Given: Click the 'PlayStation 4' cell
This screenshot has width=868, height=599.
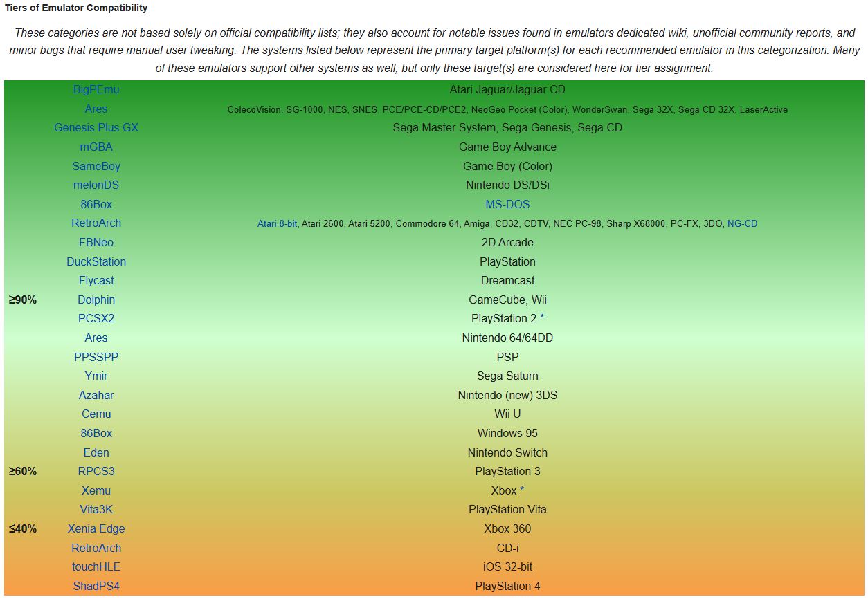Looking at the screenshot, I should [x=507, y=586].
